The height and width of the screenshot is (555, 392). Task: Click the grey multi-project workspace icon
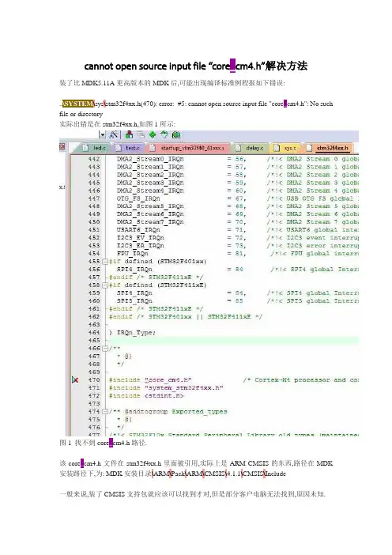pyautogui.click(x=141, y=134)
